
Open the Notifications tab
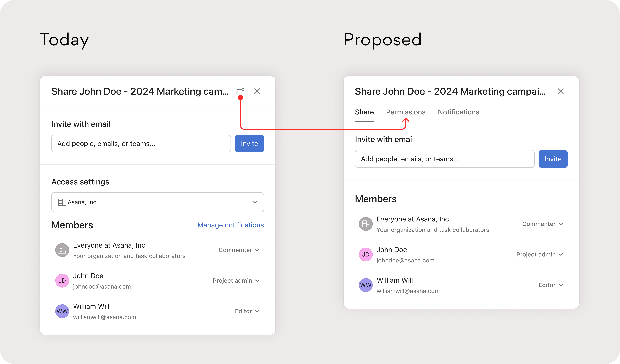click(458, 112)
